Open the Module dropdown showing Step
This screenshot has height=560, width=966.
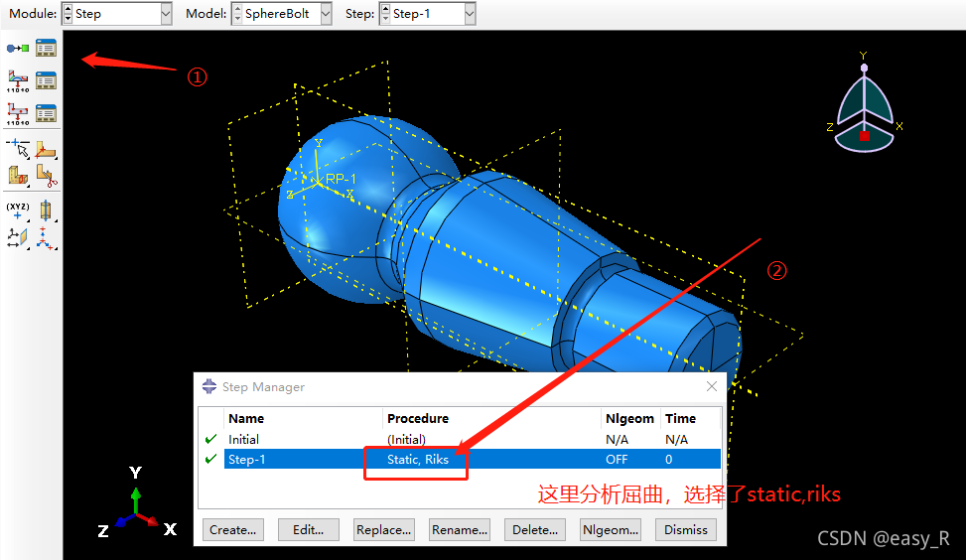point(166,14)
